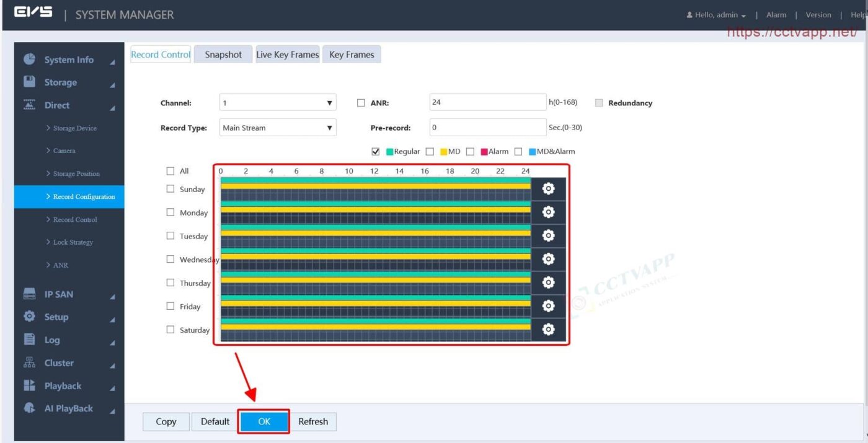The height and width of the screenshot is (443, 868).
Task: Open the Record Type dropdown
Action: (x=277, y=128)
